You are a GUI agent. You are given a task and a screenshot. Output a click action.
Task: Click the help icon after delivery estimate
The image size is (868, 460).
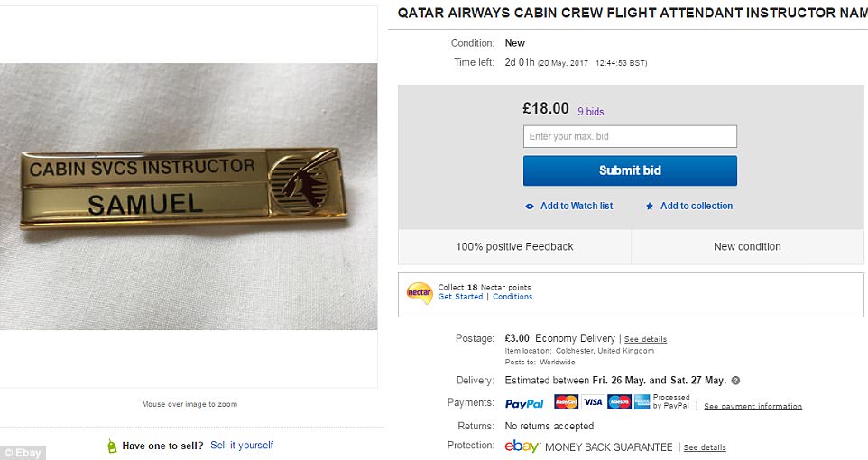point(735,381)
